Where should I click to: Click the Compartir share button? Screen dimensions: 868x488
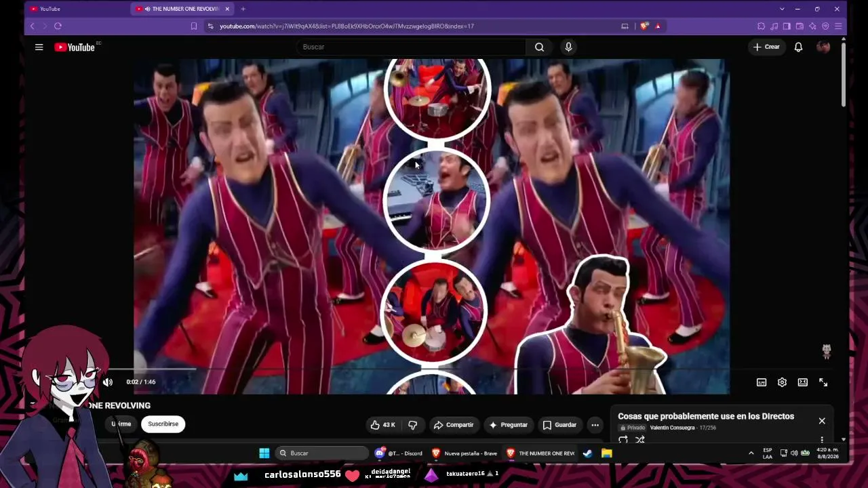[x=454, y=425]
